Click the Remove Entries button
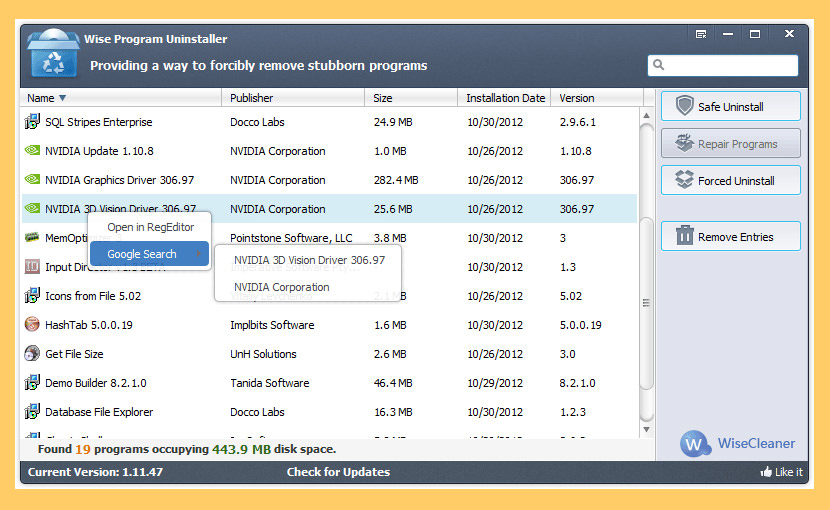Image resolution: width=830 pixels, height=510 pixels. pyautogui.click(x=730, y=236)
